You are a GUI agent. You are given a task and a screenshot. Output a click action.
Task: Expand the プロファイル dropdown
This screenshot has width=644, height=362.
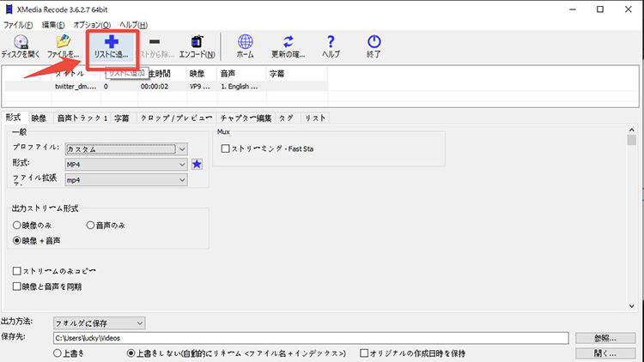[x=182, y=149]
